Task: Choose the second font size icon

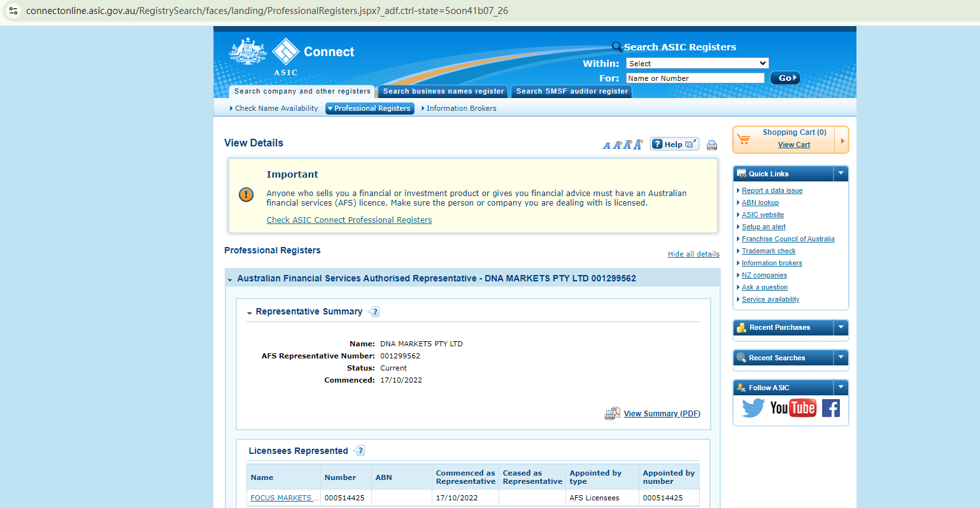Action: tap(616, 145)
